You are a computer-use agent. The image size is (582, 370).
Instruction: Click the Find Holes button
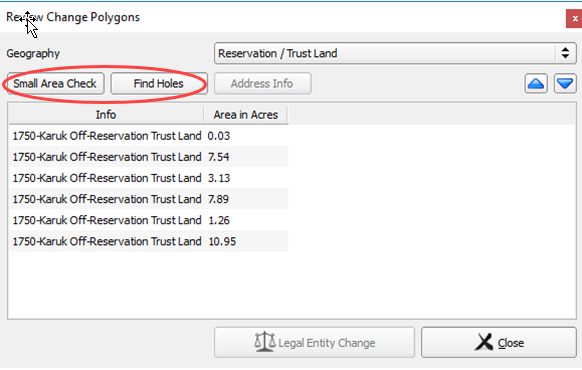pos(158,84)
